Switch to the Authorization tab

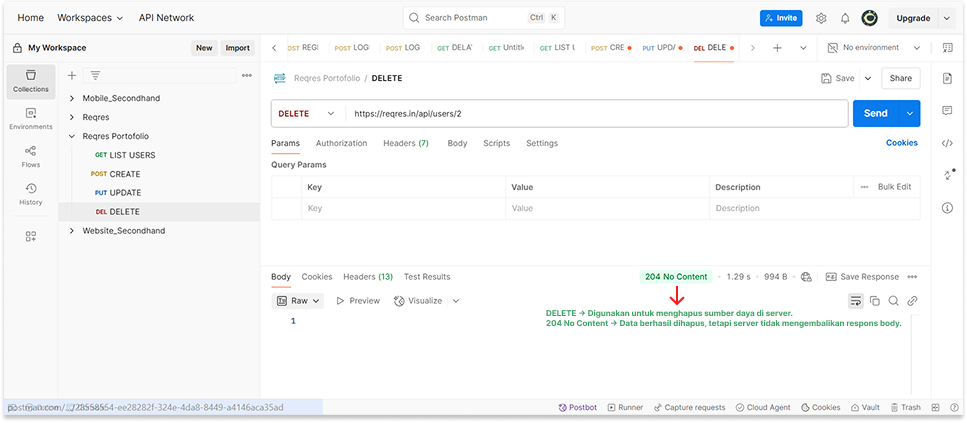tap(341, 143)
